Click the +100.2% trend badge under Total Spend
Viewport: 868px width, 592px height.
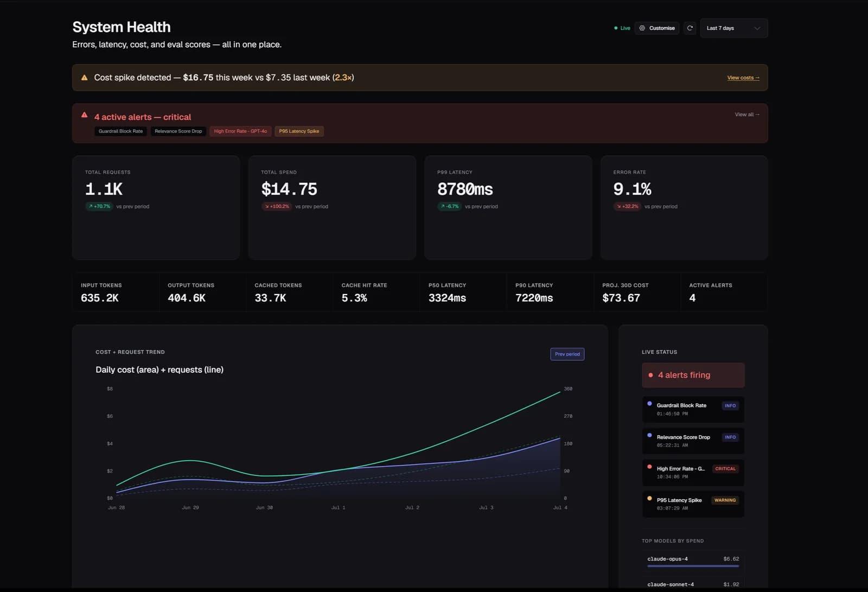click(x=277, y=206)
